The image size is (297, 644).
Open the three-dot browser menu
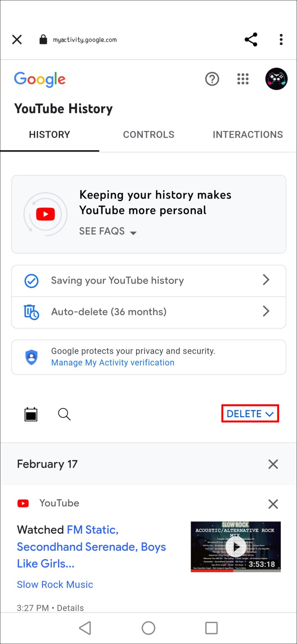281,39
